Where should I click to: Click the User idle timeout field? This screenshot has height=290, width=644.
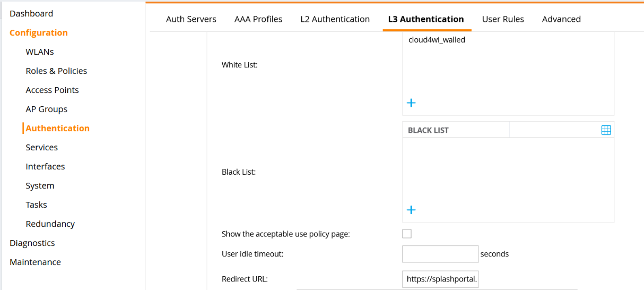point(440,254)
